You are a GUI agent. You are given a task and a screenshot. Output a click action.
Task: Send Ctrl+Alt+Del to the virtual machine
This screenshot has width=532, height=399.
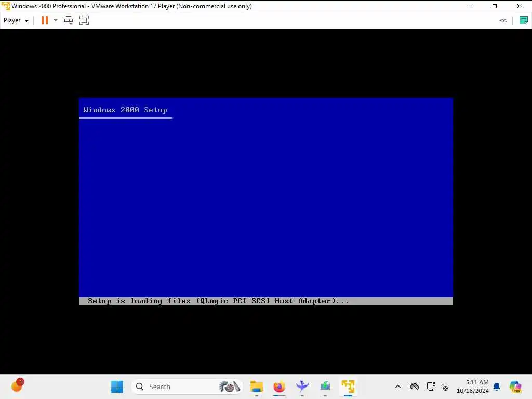pos(69,20)
